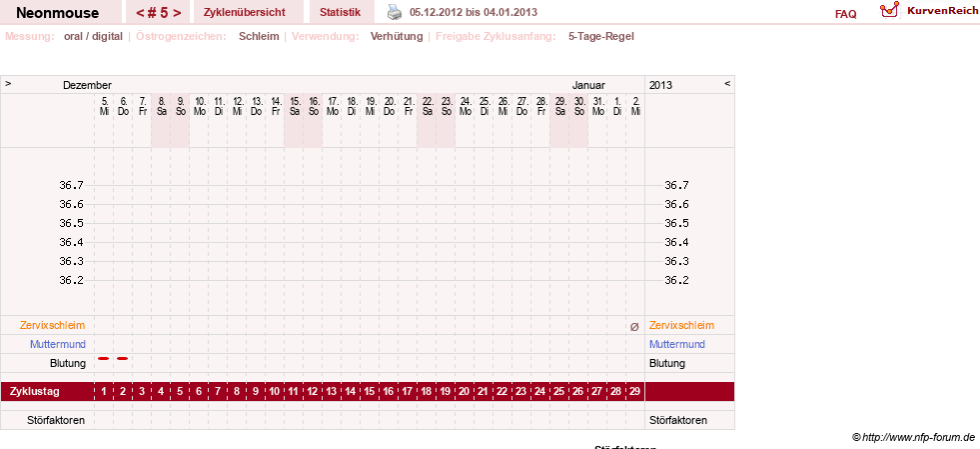Click the printer icon
Image resolution: width=980 pixels, height=449 pixels.
pos(395,12)
